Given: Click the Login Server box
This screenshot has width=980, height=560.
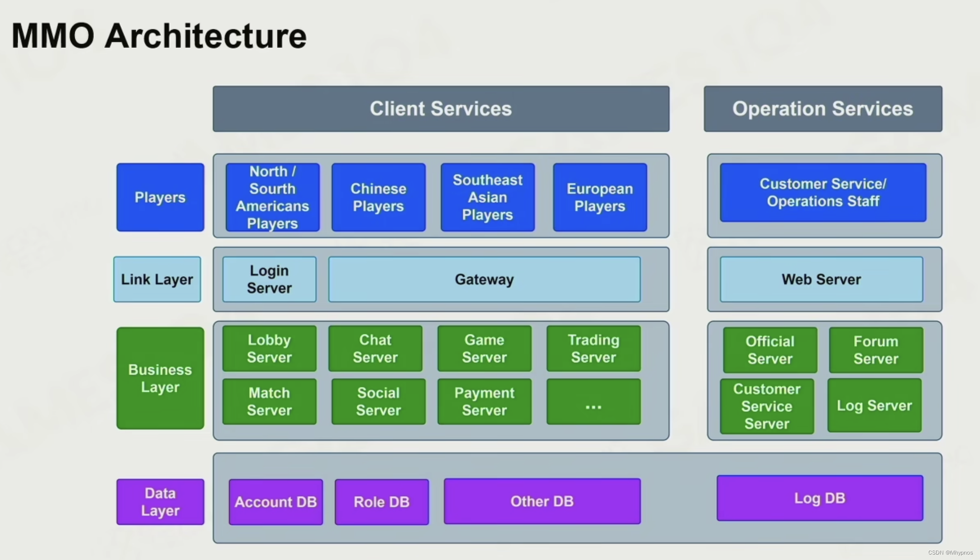Looking at the screenshot, I should click(x=269, y=279).
